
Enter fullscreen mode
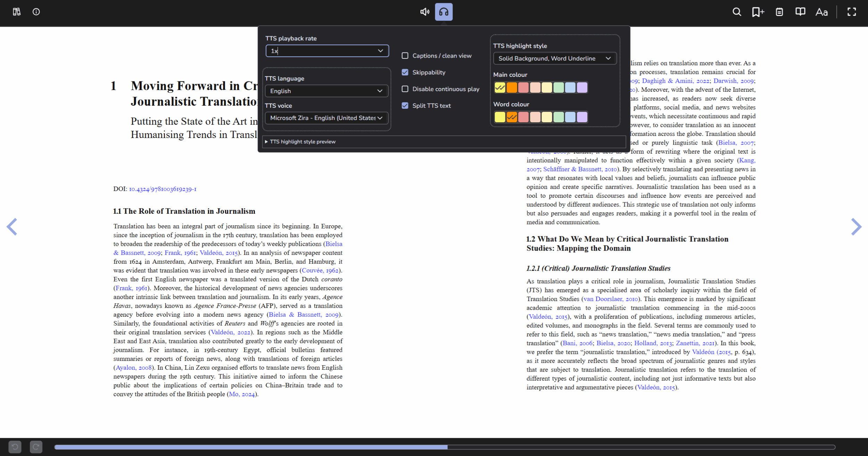(x=852, y=11)
